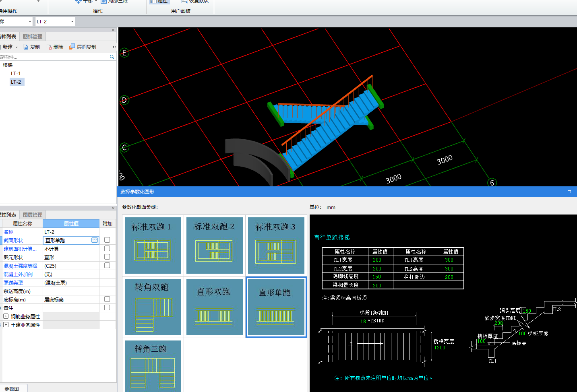Image resolution: width=577 pixels, height=392 pixels.
Task: Click the 建筑面积计算 property link
Action: (20, 249)
